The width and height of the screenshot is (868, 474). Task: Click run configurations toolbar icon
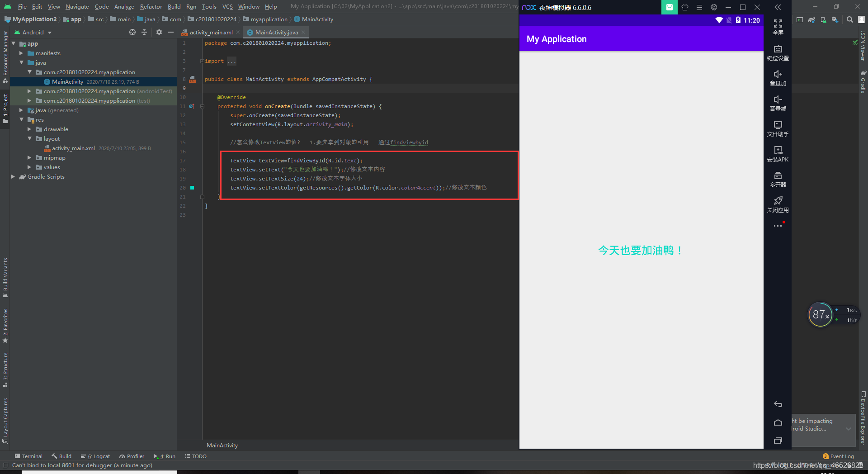point(800,19)
